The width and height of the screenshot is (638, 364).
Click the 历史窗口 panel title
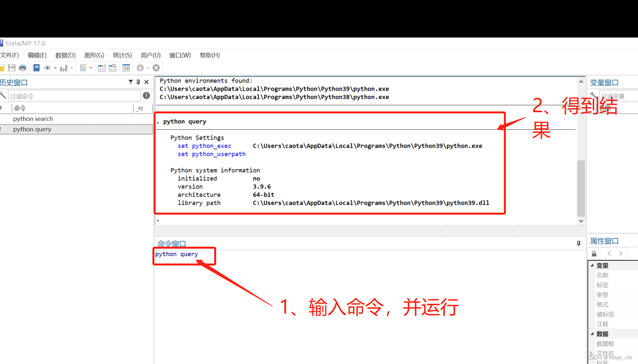14,82
